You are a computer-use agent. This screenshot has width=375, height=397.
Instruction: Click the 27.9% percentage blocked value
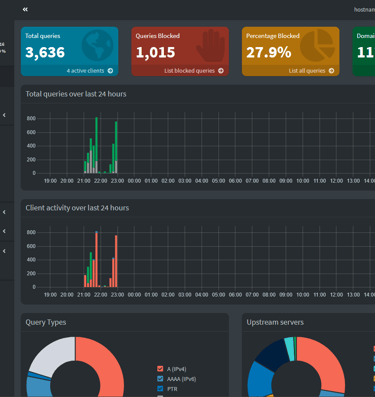(x=269, y=52)
